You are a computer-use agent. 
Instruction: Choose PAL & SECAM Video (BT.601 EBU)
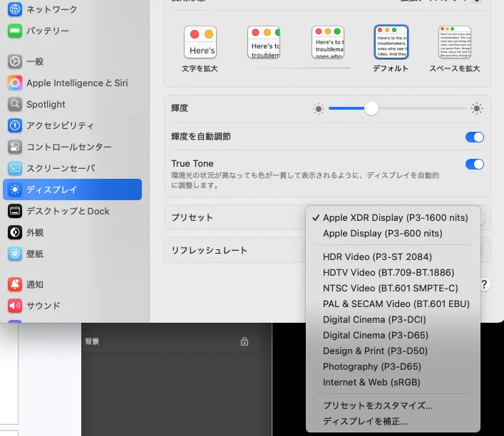pos(393,303)
